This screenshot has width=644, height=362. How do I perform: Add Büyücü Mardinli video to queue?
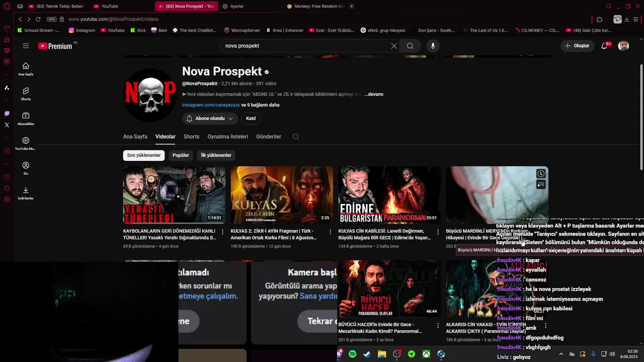tap(541, 185)
